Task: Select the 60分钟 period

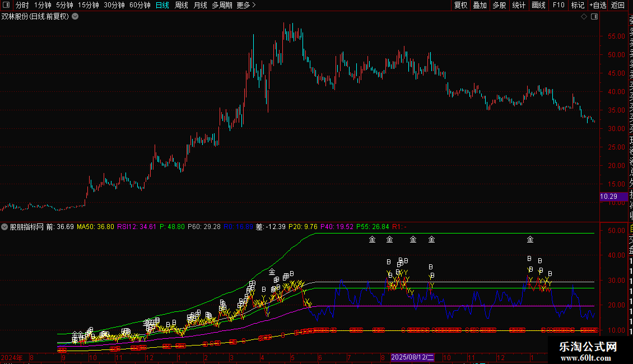Action: (139, 5)
